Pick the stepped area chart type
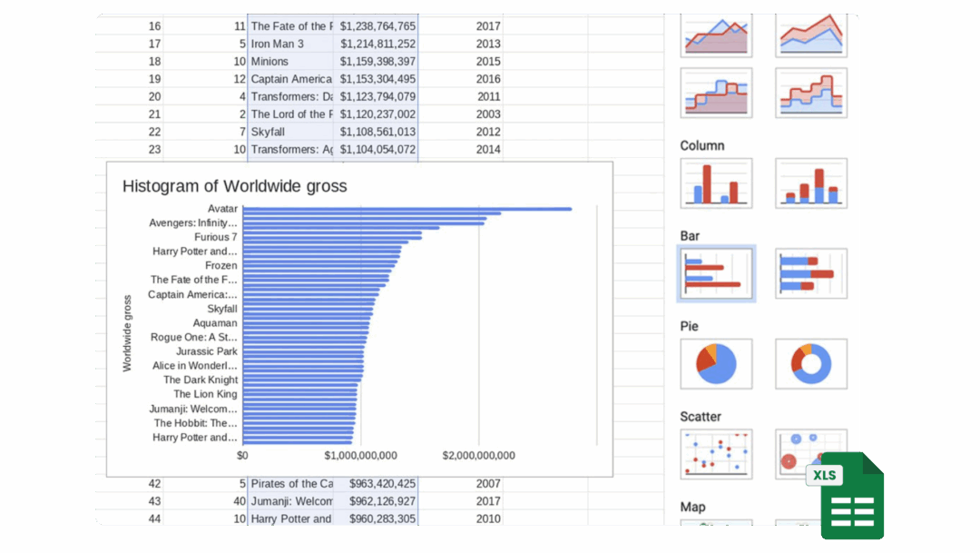This screenshot has height=553, width=980. click(716, 94)
